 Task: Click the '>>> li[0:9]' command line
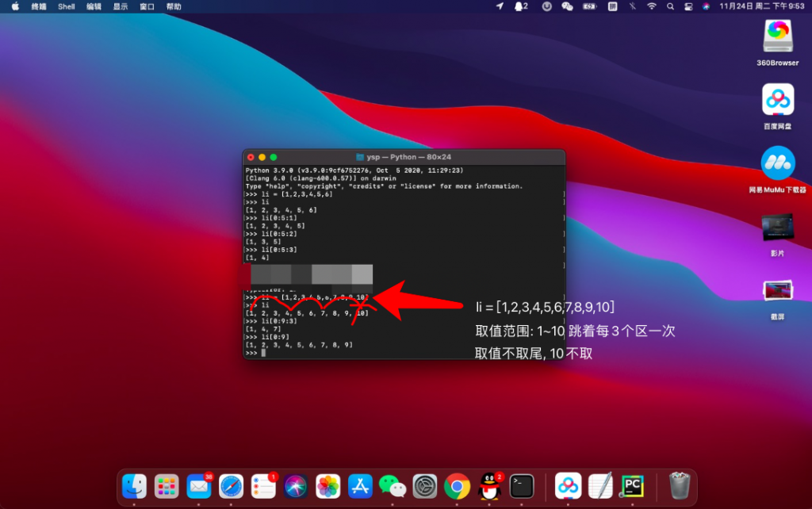pyautogui.click(x=267, y=337)
